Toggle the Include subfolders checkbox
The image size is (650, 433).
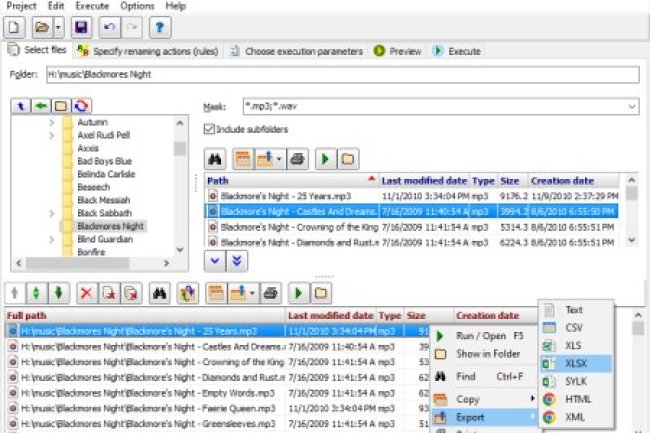pyautogui.click(x=209, y=128)
